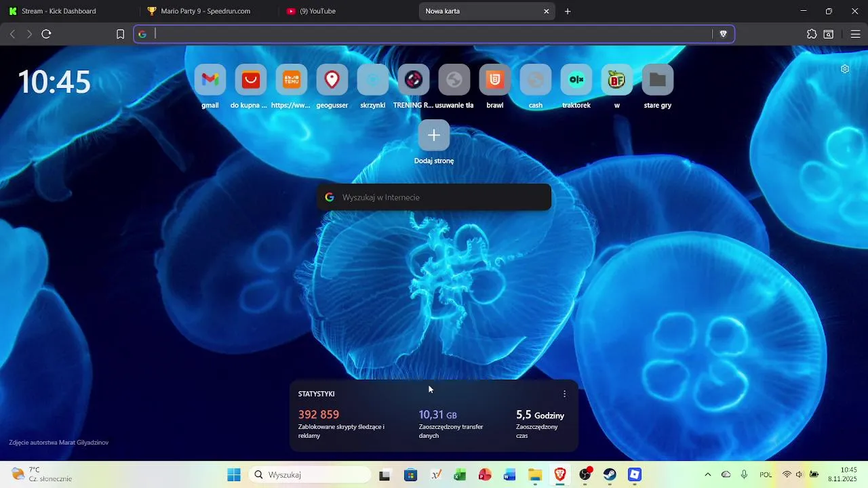Go back to previous page
The width and height of the screenshot is (868, 488).
[x=12, y=34]
